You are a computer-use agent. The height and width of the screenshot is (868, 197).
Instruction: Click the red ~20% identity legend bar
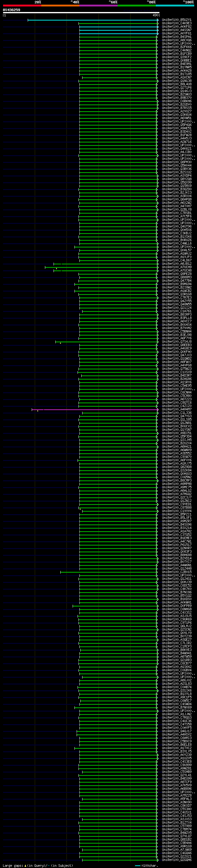point(22,6)
